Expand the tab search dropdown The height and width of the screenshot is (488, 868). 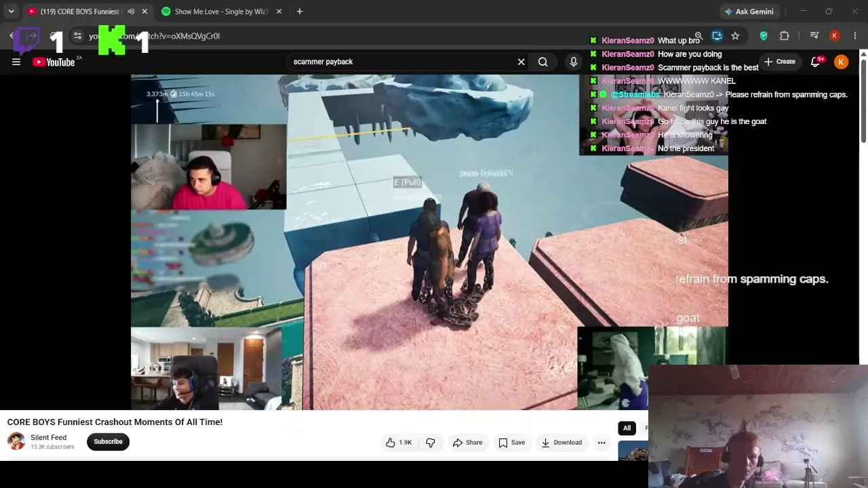click(11, 12)
